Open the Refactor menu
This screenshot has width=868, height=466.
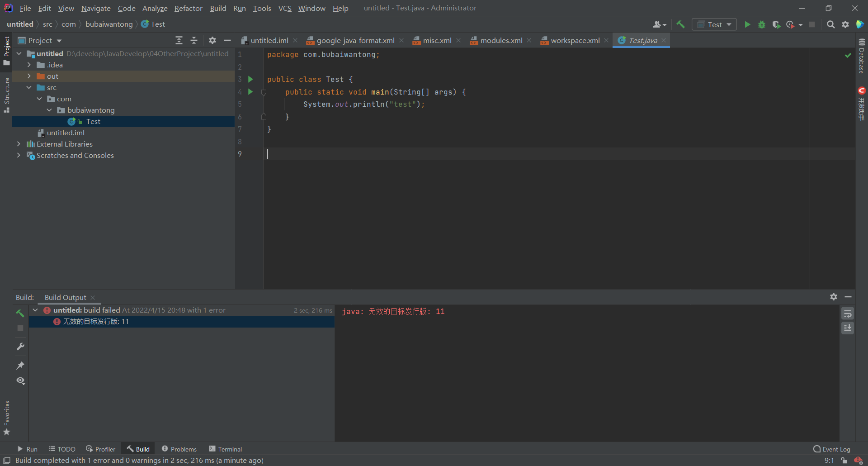point(188,8)
